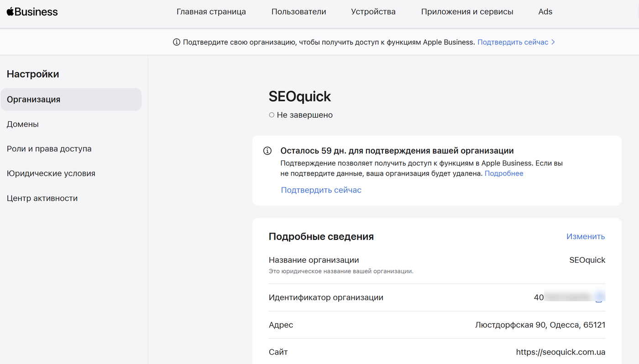Viewport: 639px width, 364px height.
Task: Copy the organization identifier with the copy icon
Action: 599,297
